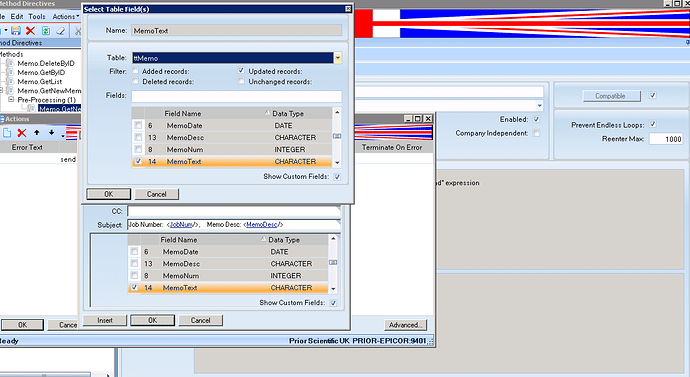The height and width of the screenshot is (377, 690).
Task: Close the Select Table Field(s) dialog
Action: (x=348, y=9)
